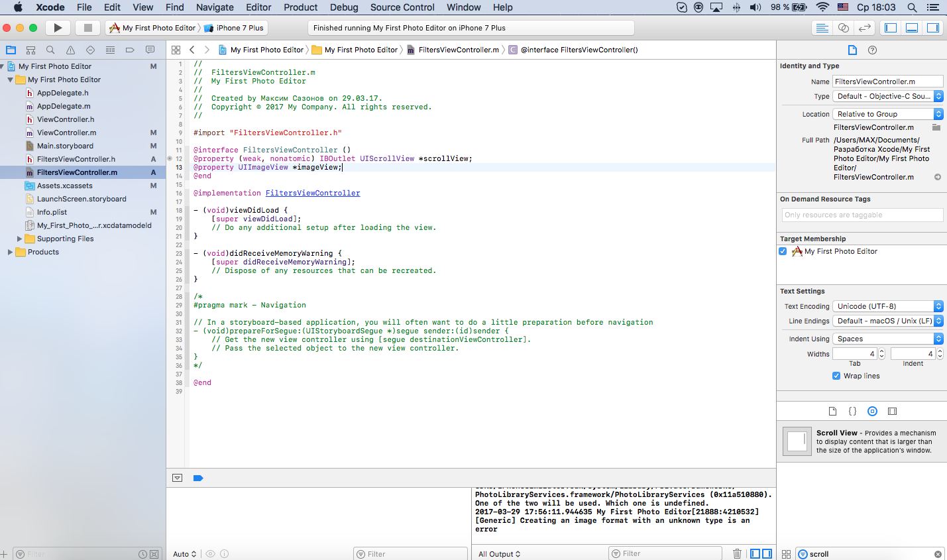
Task: Switch to the Standard editor
Action: point(822,28)
